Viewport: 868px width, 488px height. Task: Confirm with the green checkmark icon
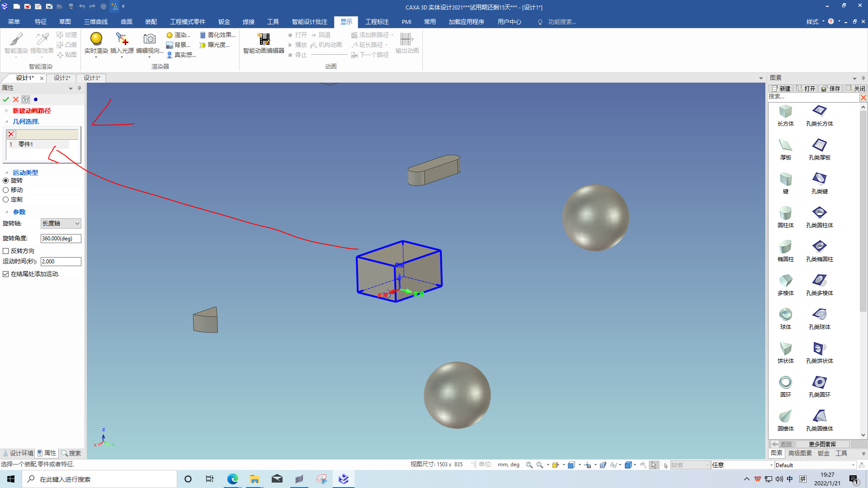click(x=6, y=99)
